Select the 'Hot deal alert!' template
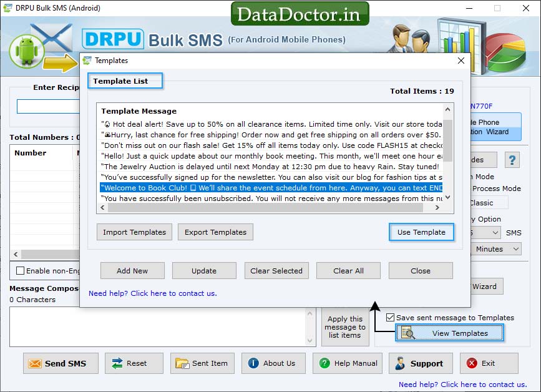The image size is (541, 392). coord(271,124)
